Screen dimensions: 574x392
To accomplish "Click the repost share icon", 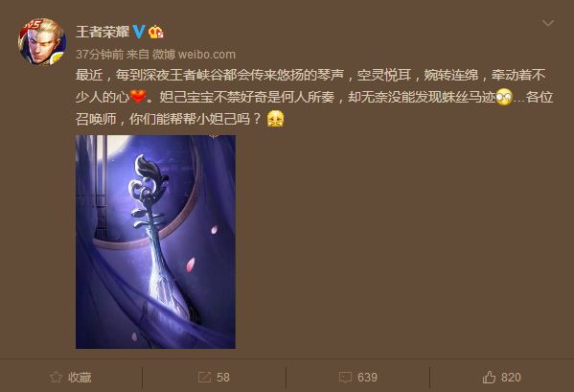I will click(204, 378).
